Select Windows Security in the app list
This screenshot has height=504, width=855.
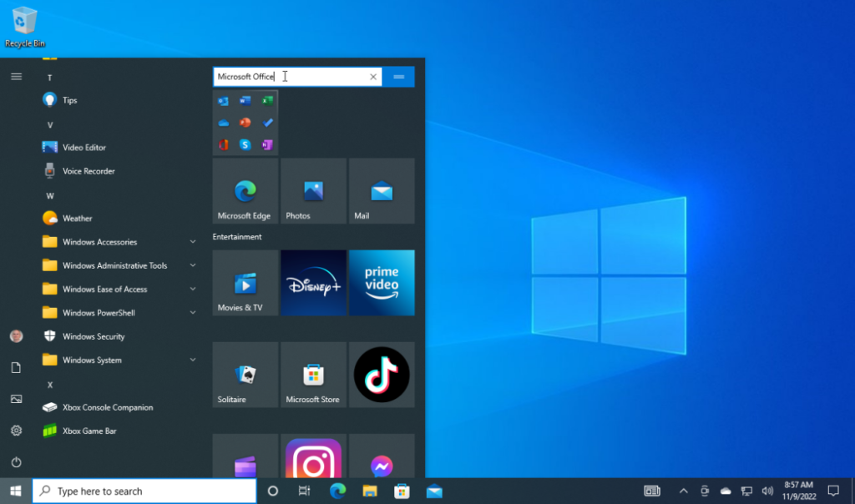click(x=94, y=337)
